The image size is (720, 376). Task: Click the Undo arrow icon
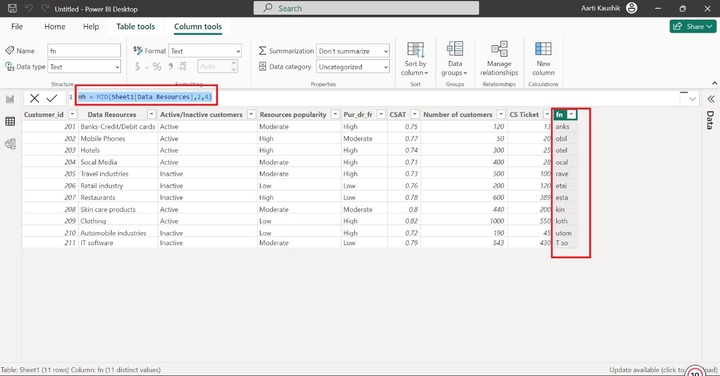tap(28, 8)
